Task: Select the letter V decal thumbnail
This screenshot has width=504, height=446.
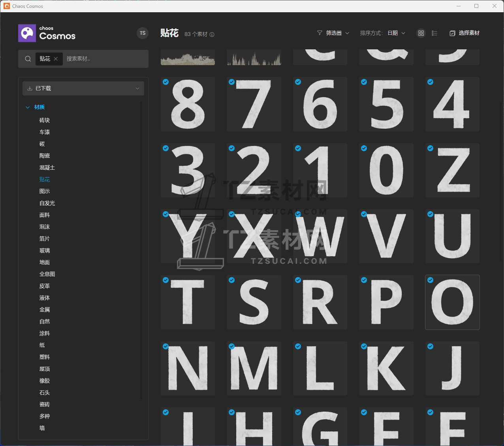Action: pos(386,236)
